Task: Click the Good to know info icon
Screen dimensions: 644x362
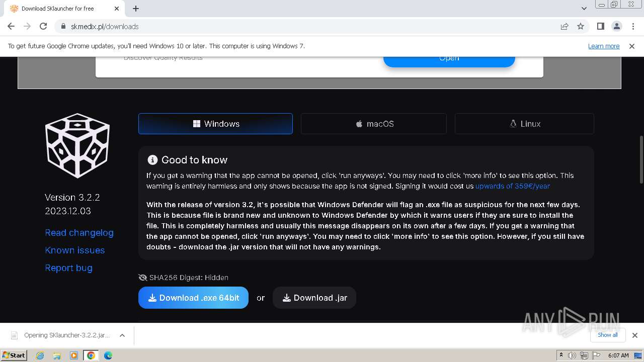Action: [x=152, y=160]
